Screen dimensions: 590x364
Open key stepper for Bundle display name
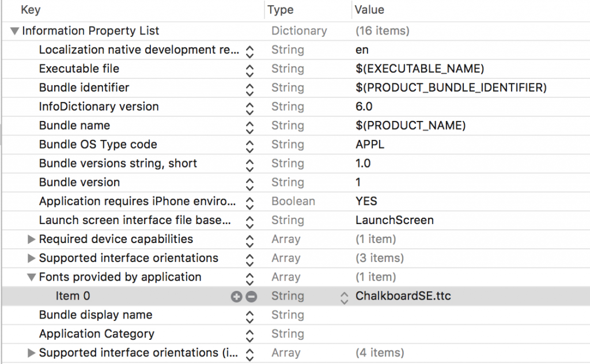(x=249, y=316)
